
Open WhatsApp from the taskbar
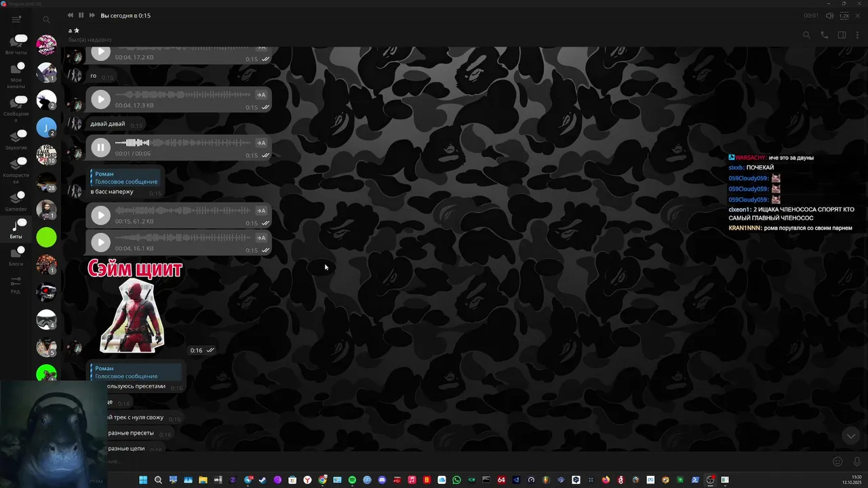[x=456, y=480]
